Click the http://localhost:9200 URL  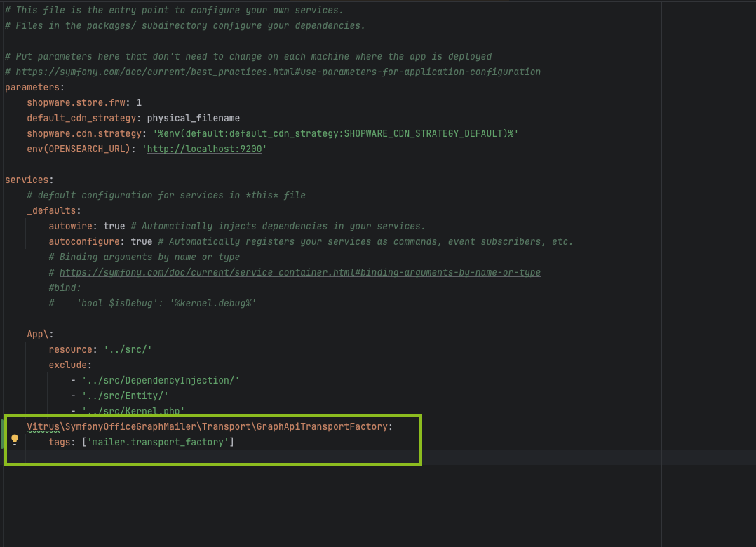206,149
